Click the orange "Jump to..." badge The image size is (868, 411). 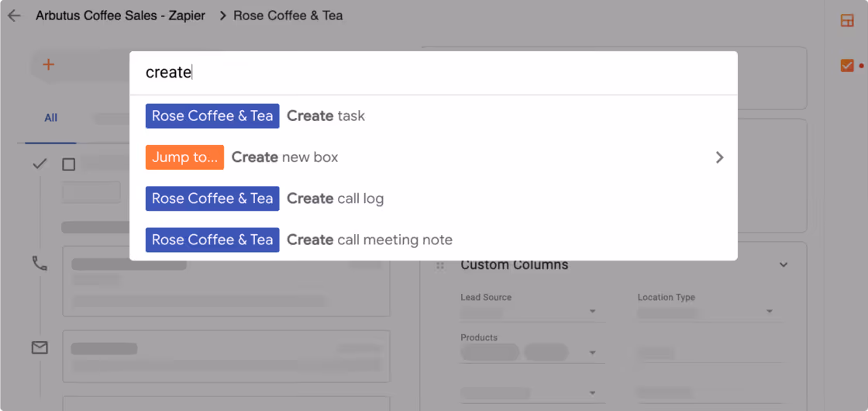click(x=185, y=157)
